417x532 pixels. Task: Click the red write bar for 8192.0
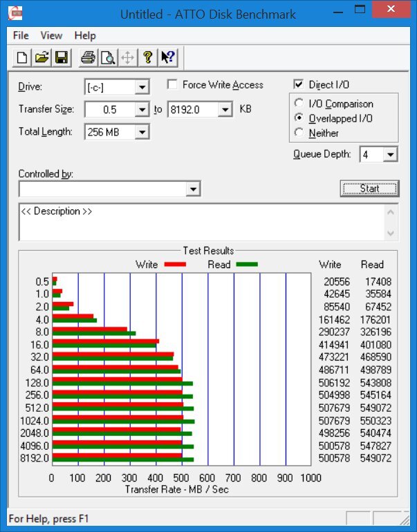[117, 456]
